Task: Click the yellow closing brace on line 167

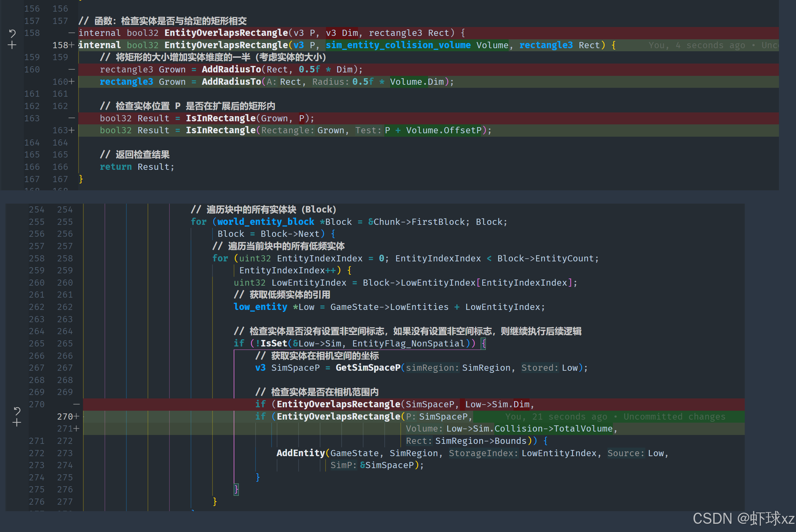Action: (x=81, y=179)
